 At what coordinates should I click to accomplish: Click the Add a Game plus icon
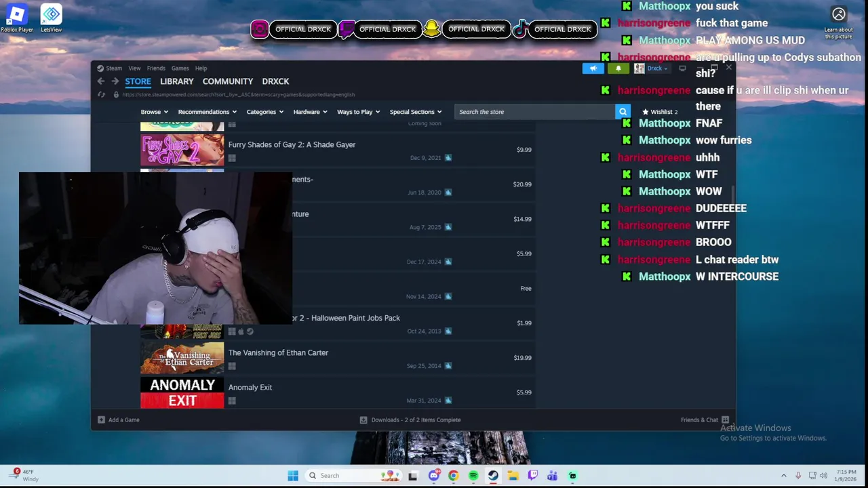101,420
